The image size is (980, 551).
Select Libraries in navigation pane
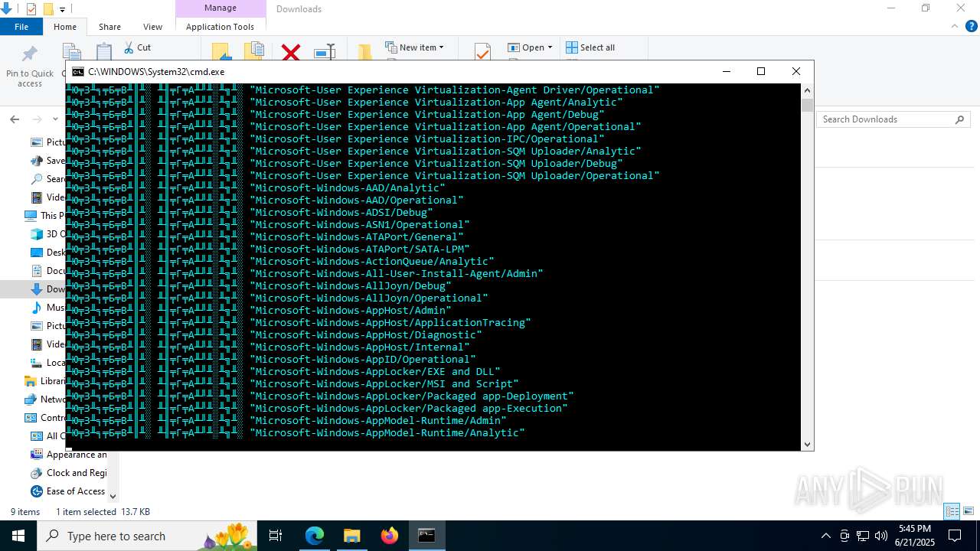click(x=44, y=381)
